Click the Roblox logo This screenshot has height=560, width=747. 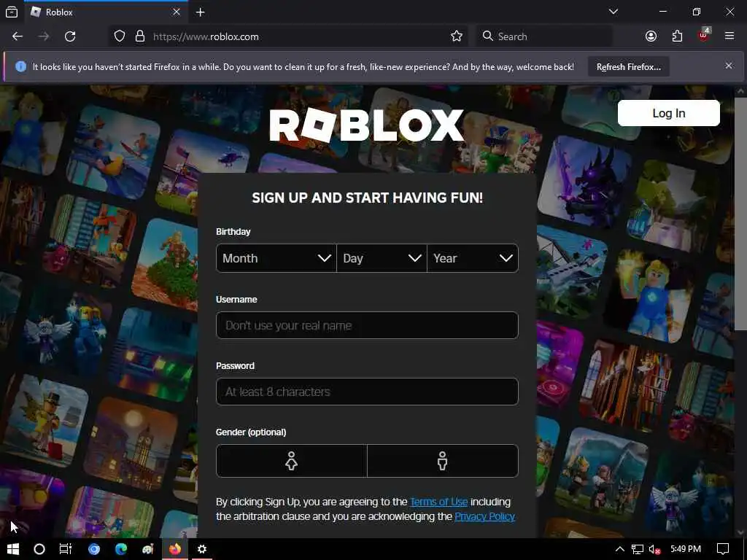(366, 125)
